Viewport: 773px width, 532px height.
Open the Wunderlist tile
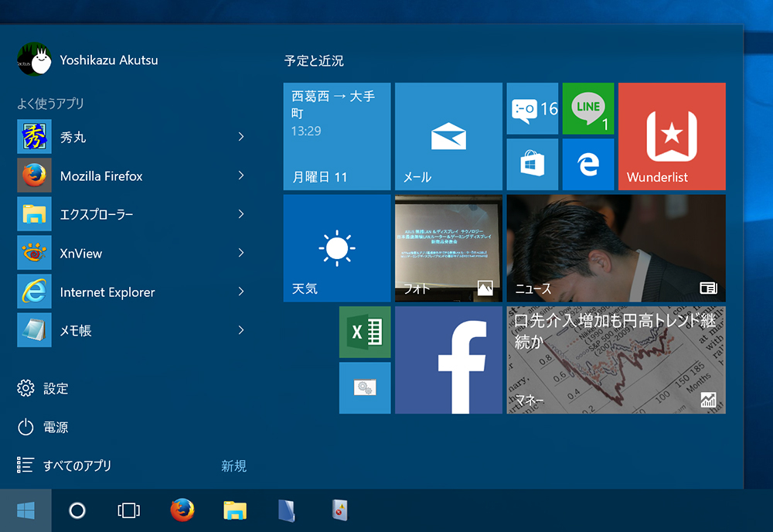coord(671,135)
